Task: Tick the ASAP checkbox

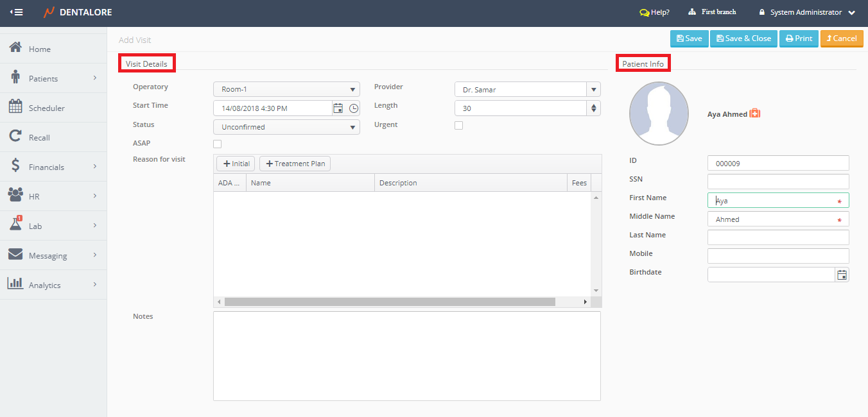Action: 217,144
